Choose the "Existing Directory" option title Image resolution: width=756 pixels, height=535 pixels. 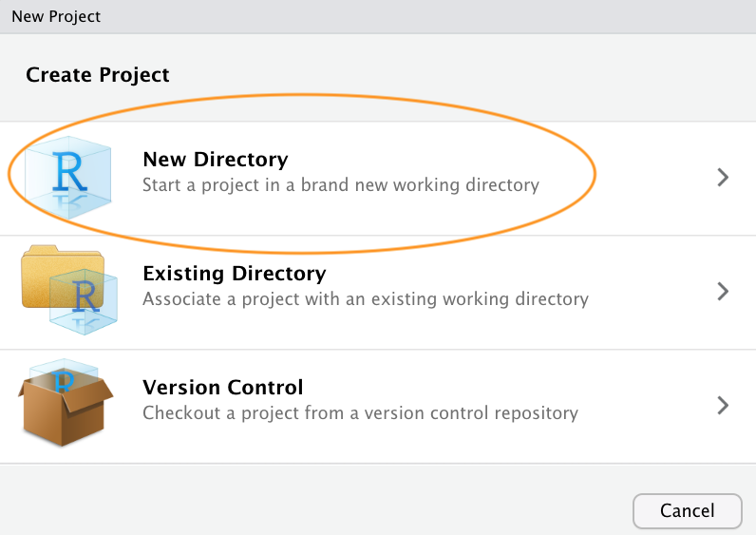coord(234,274)
